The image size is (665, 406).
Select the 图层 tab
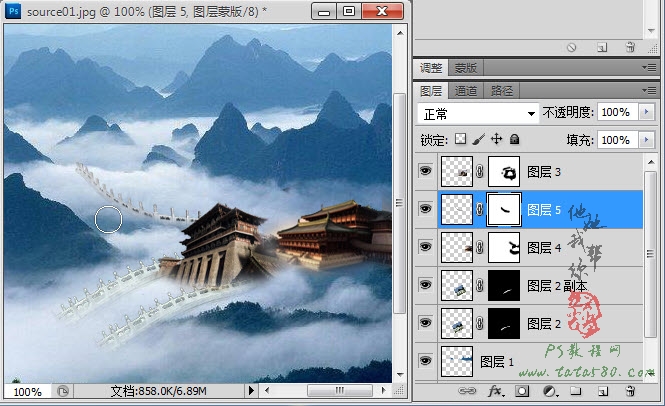coord(431,91)
